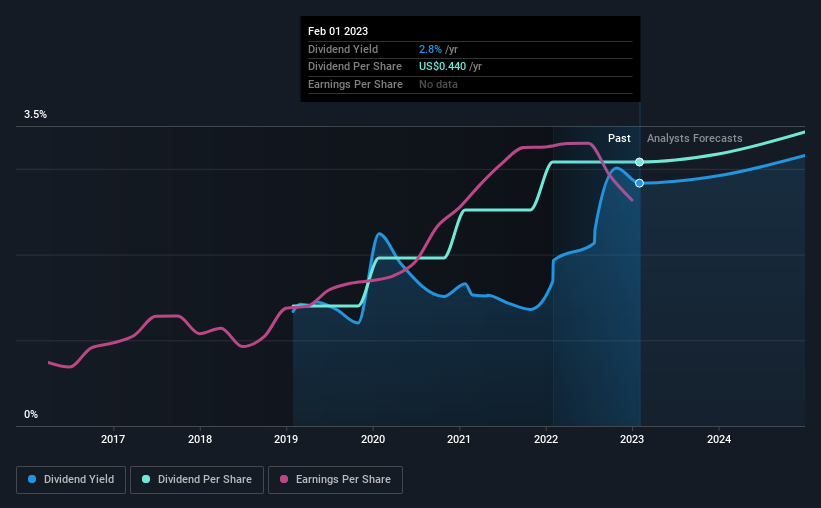Click the 2017 x-axis label
The width and height of the screenshot is (821, 508).
point(113,439)
